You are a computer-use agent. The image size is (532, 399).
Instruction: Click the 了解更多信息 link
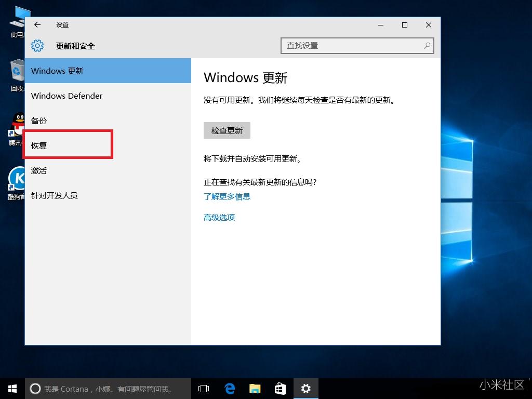[227, 196]
